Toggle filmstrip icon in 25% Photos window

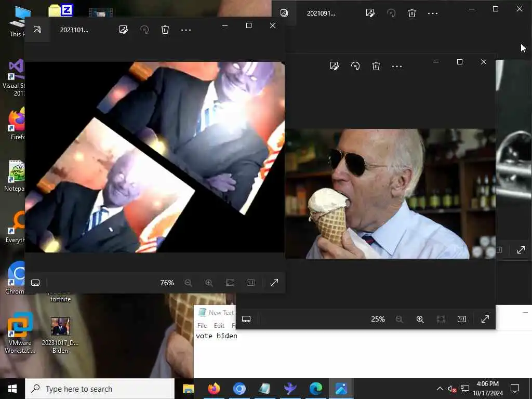[246, 319]
